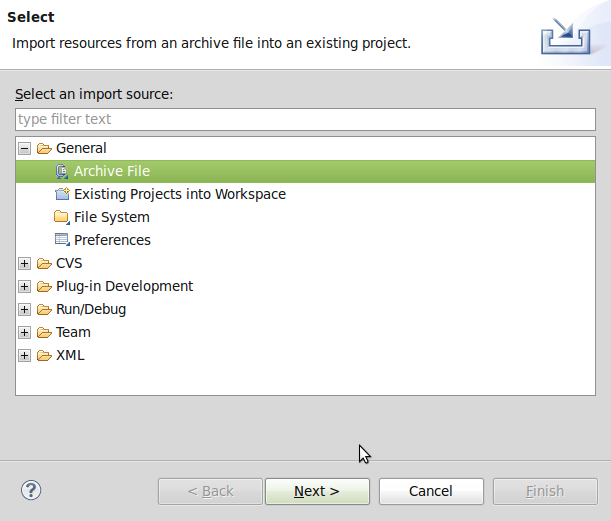The width and height of the screenshot is (611, 521).
Task: Click the Plug-in Development folder icon
Action: click(44, 286)
